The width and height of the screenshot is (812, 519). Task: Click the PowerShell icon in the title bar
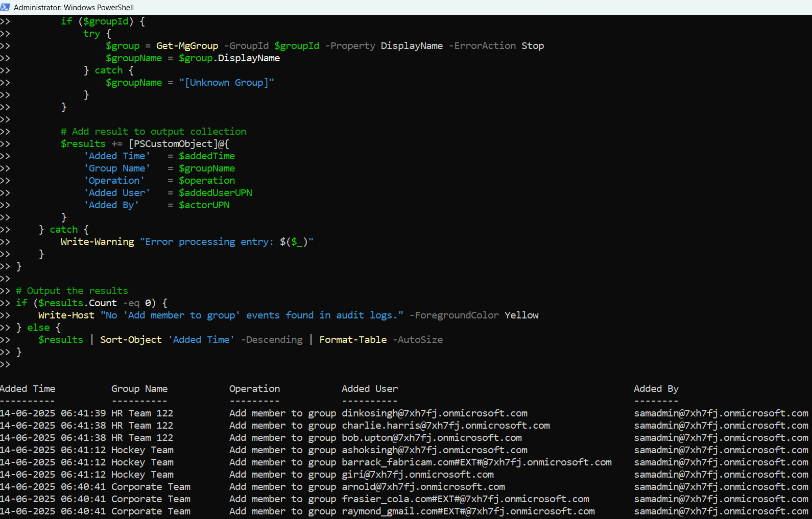point(6,7)
